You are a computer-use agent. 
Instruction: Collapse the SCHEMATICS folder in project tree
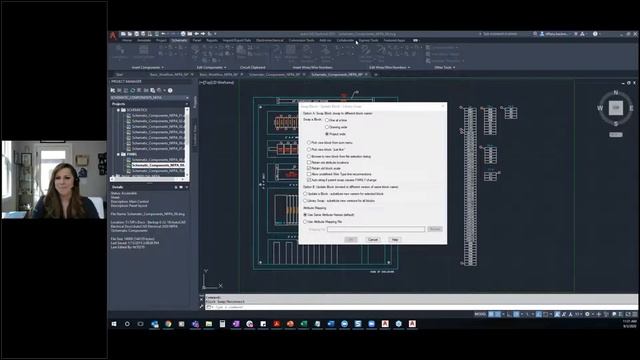(x=118, y=110)
